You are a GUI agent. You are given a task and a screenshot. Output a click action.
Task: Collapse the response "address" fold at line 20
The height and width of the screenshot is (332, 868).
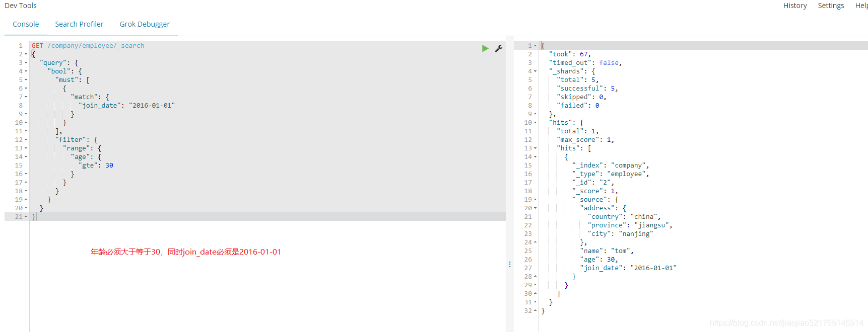point(536,208)
